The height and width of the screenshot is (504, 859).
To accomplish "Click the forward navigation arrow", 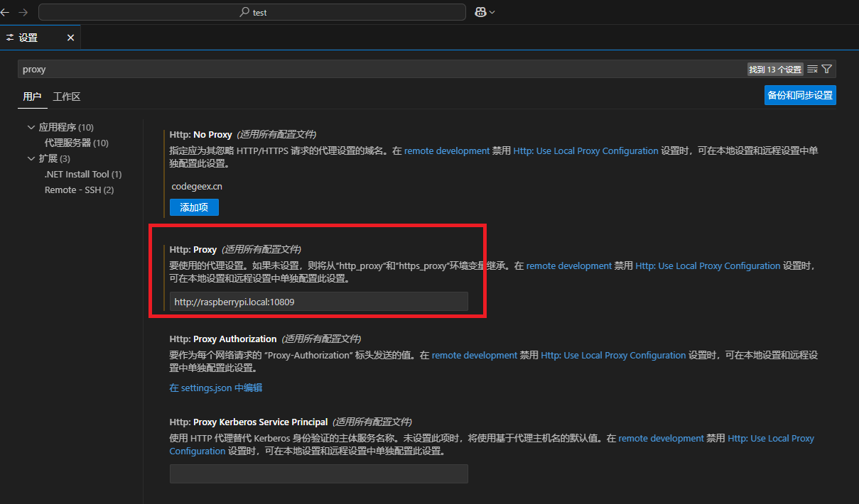I will click(23, 12).
